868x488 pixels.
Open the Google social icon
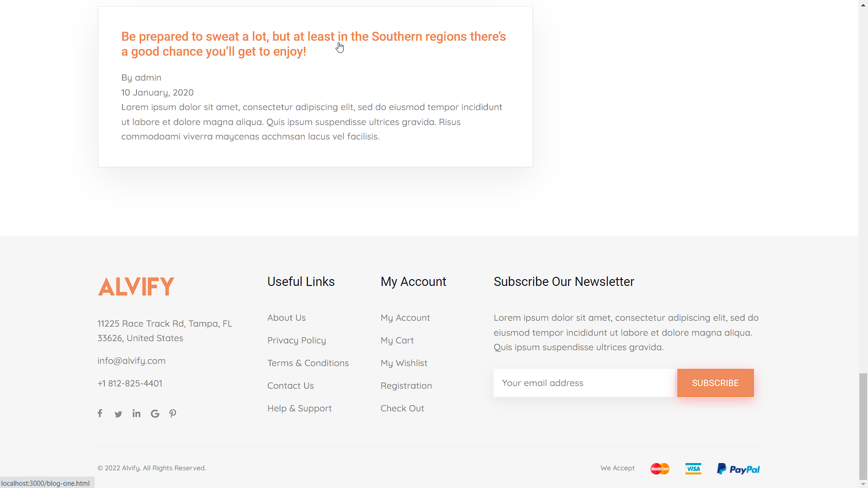pos(155,414)
